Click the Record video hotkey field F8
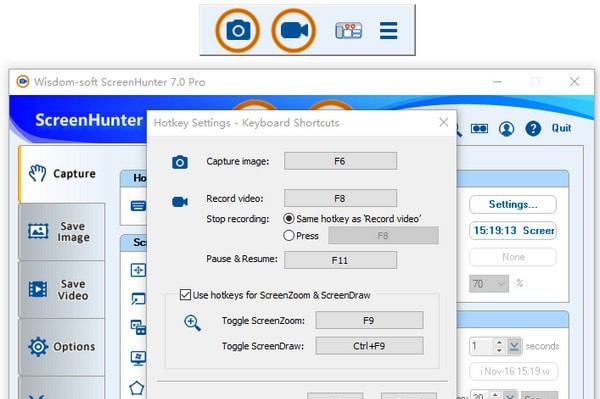Viewport: 600px width, 399px height. [x=340, y=198]
